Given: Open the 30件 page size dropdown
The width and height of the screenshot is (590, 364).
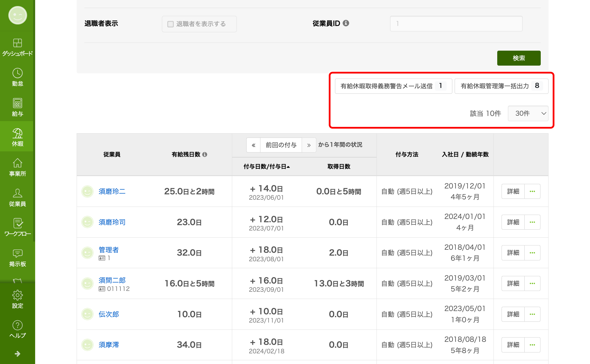Looking at the screenshot, I should pos(528,113).
